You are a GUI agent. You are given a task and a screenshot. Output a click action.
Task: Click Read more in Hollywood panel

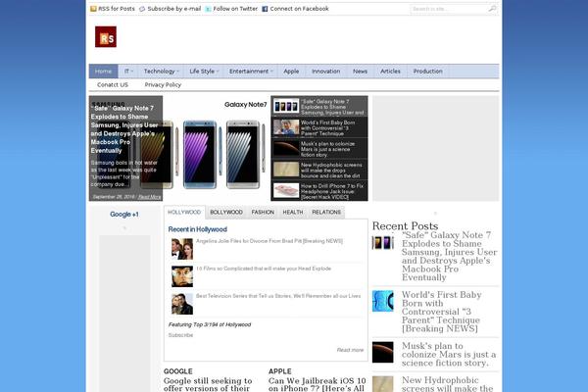coord(350,350)
